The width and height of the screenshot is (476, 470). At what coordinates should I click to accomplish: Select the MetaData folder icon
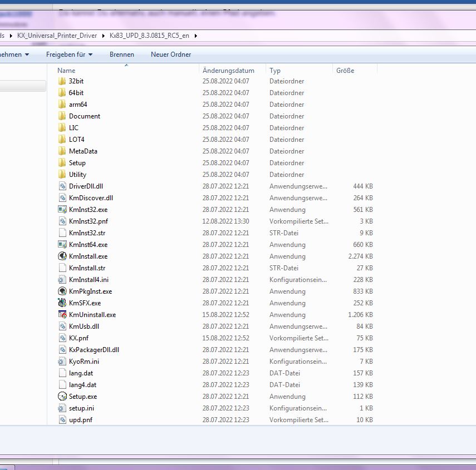tap(62, 151)
